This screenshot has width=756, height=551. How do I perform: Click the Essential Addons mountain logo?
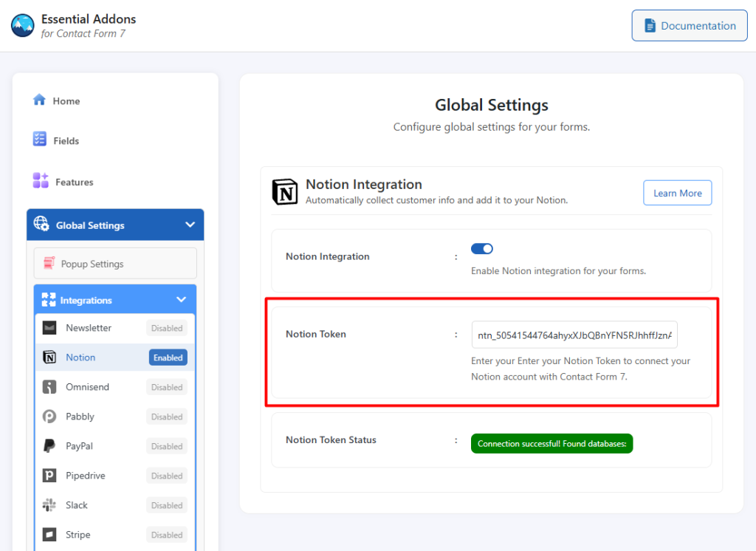[x=23, y=26]
